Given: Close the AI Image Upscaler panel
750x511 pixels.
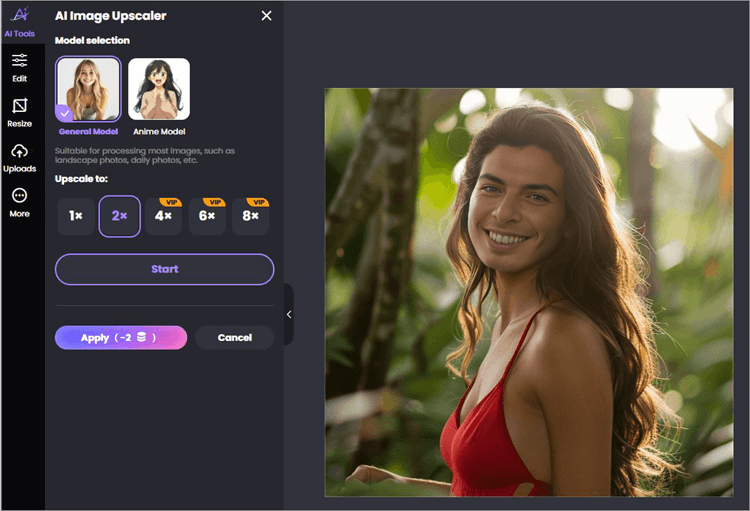Looking at the screenshot, I should pyautogui.click(x=266, y=16).
